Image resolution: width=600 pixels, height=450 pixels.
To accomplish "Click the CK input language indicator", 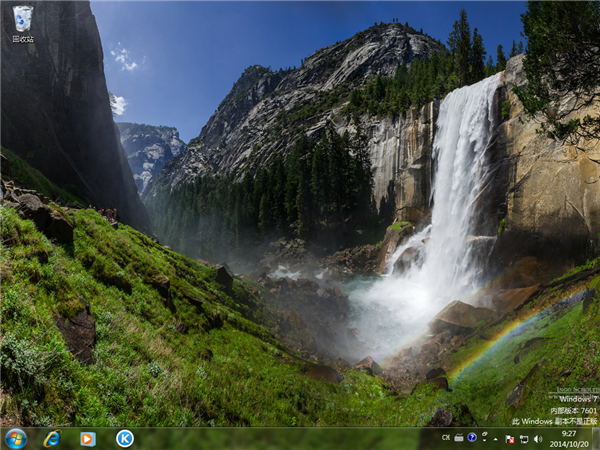I will [x=446, y=438].
